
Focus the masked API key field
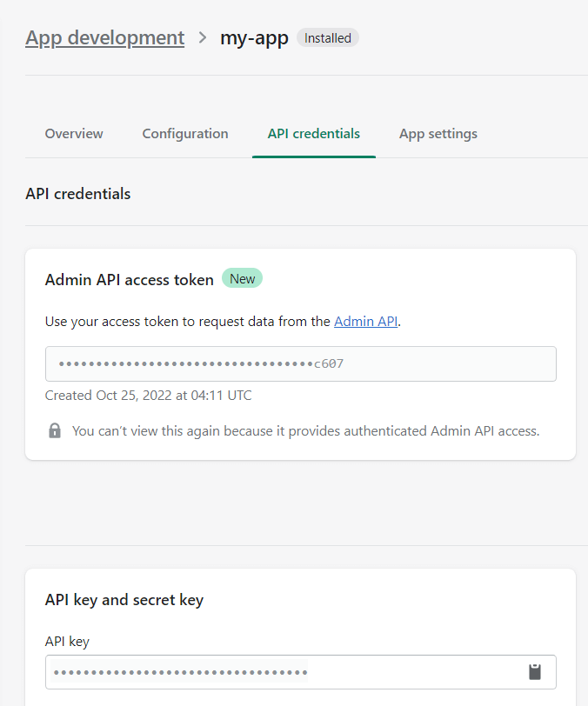[278, 672]
